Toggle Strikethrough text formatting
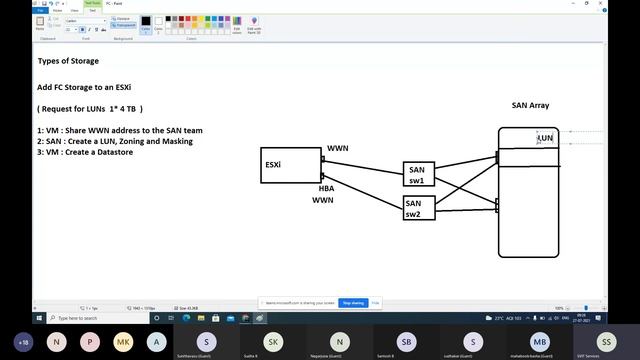Screen dimensions: 640x360 coord(103,30)
